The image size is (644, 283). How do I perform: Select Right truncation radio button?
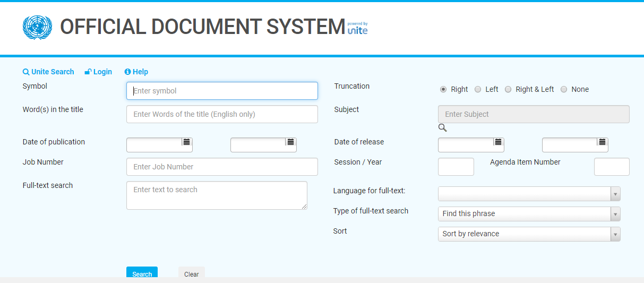coord(443,89)
